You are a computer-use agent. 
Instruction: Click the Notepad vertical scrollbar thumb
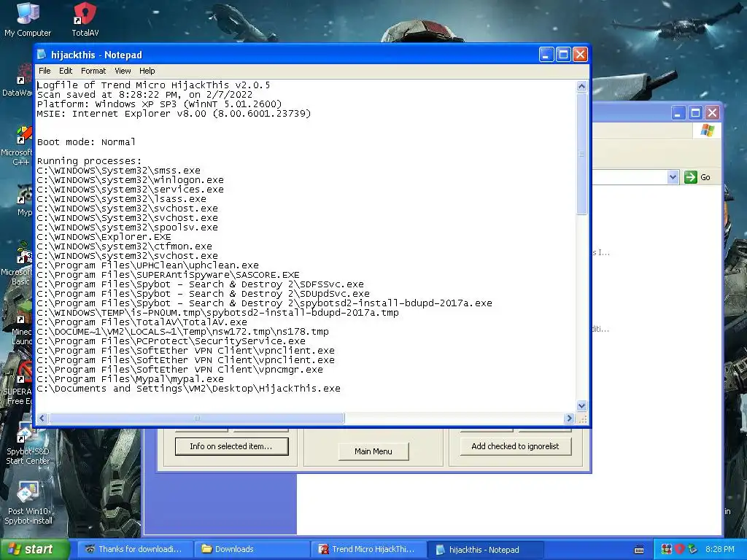(581, 154)
